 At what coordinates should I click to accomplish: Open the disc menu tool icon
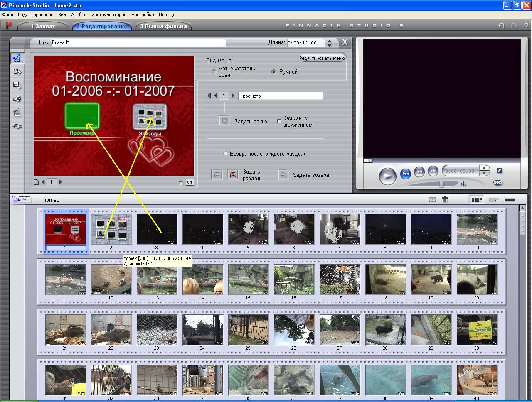tap(17, 85)
